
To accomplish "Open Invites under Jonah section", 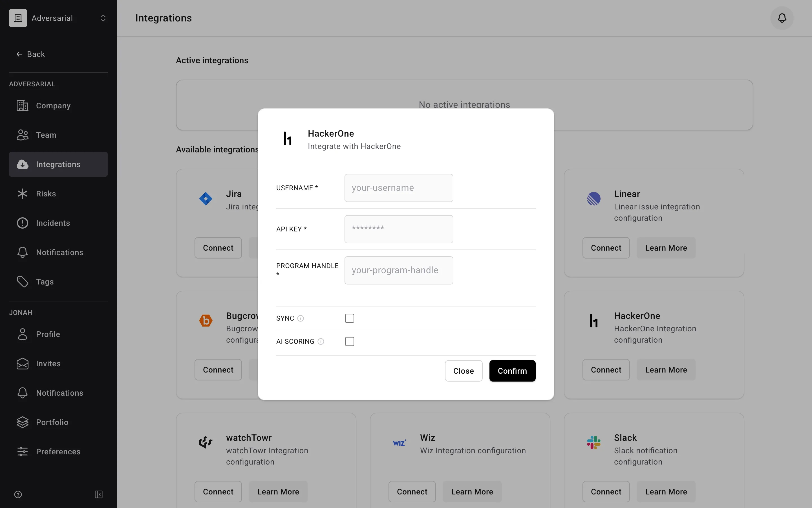I will 58,364.
